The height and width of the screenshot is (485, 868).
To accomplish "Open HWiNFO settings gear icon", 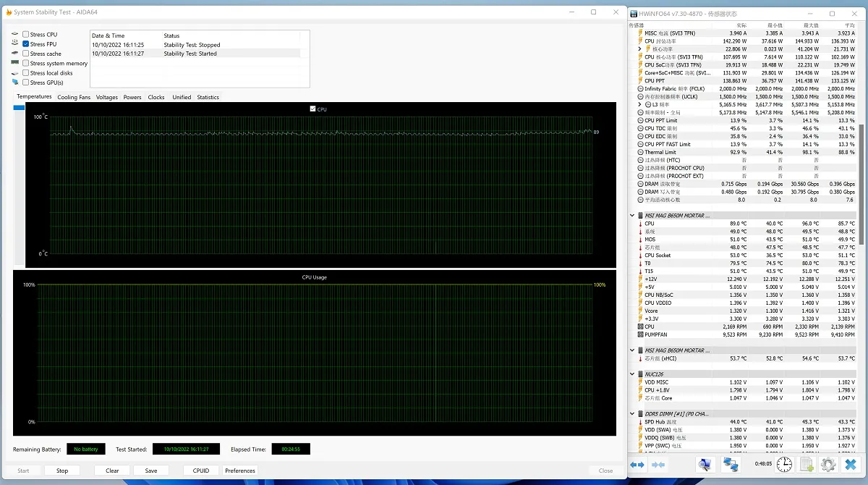I will [x=828, y=464].
